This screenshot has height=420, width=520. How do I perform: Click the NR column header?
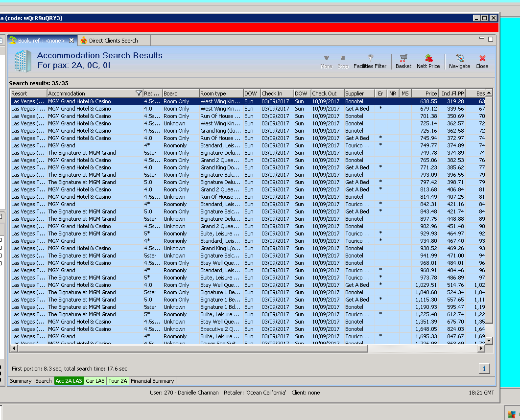click(x=393, y=93)
